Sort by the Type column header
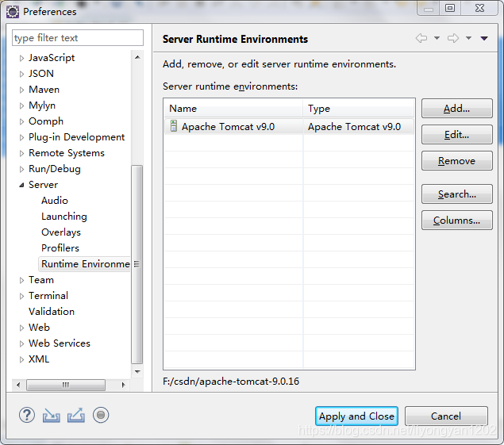This screenshot has width=504, height=445. [359, 109]
